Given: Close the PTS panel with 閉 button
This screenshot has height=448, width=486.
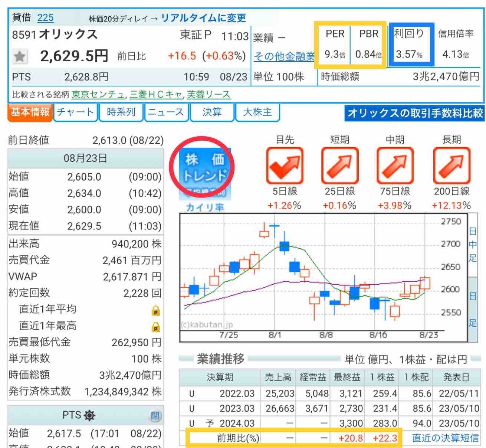Looking at the screenshot, I should (155, 415).
